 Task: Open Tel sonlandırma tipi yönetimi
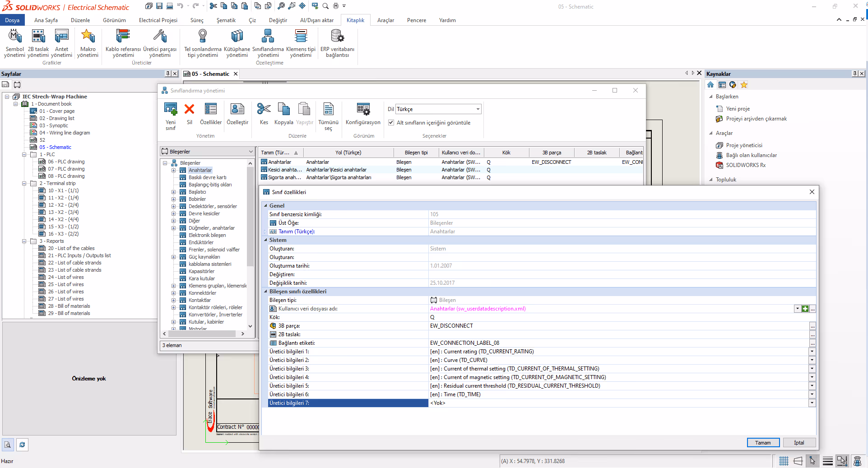click(x=203, y=43)
